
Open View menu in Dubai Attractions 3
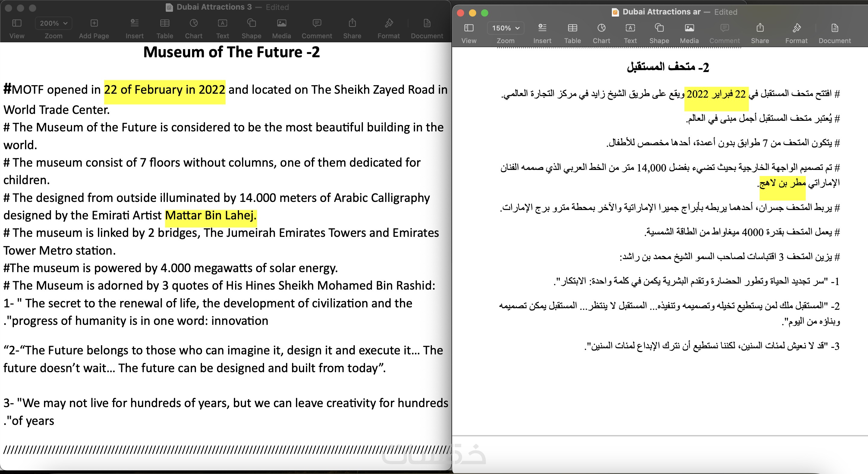(x=17, y=23)
